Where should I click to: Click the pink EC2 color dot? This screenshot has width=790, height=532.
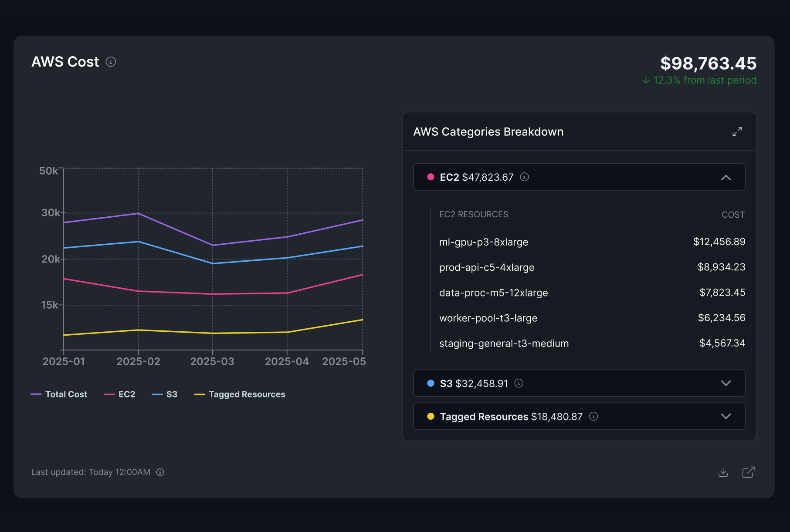(x=430, y=177)
